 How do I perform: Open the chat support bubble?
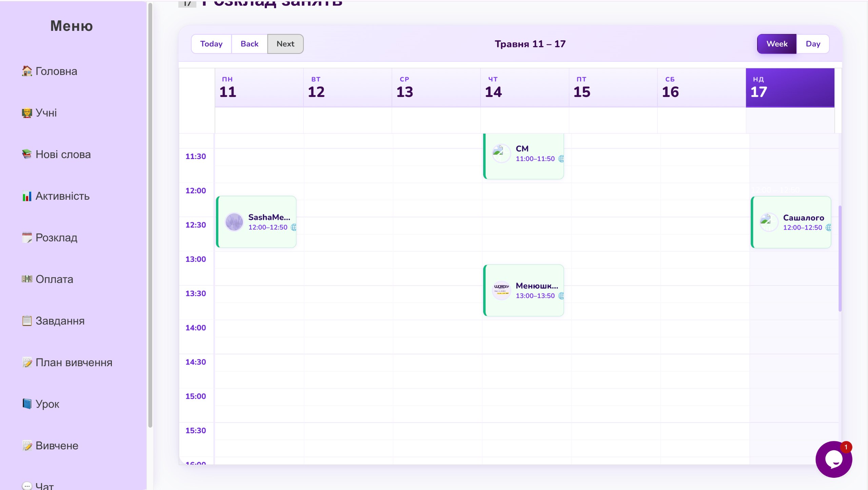tap(834, 459)
